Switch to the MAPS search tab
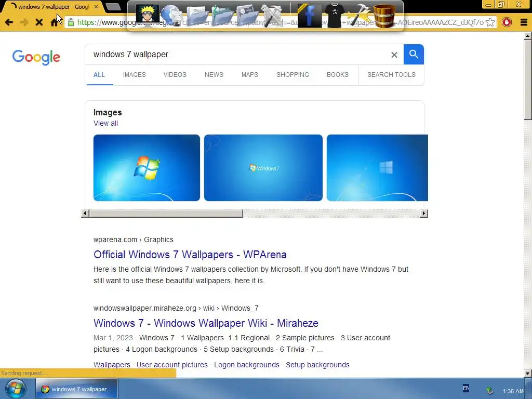Screen dimensions: 532x399 tap(250, 75)
